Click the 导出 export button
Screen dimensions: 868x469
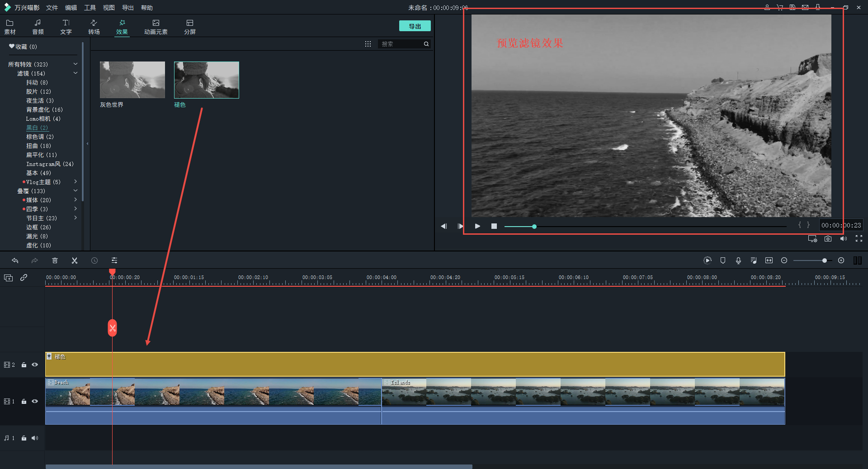tap(415, 26)
